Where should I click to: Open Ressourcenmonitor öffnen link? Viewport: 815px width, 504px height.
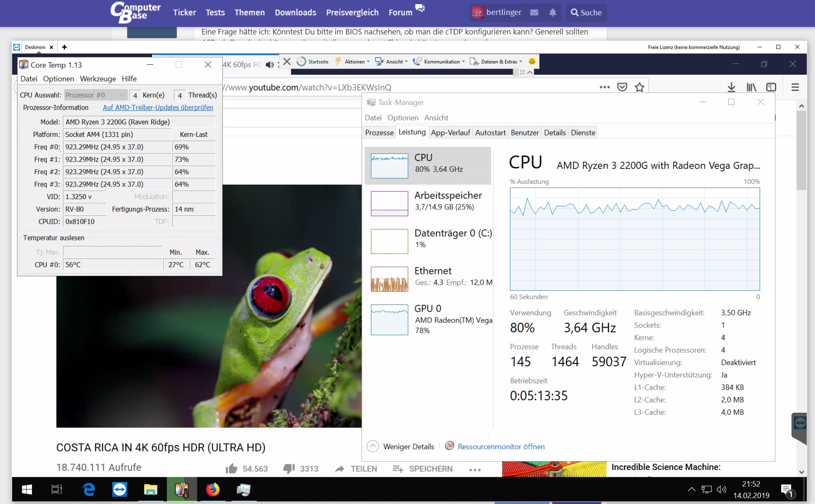click(x=501, y=447)
